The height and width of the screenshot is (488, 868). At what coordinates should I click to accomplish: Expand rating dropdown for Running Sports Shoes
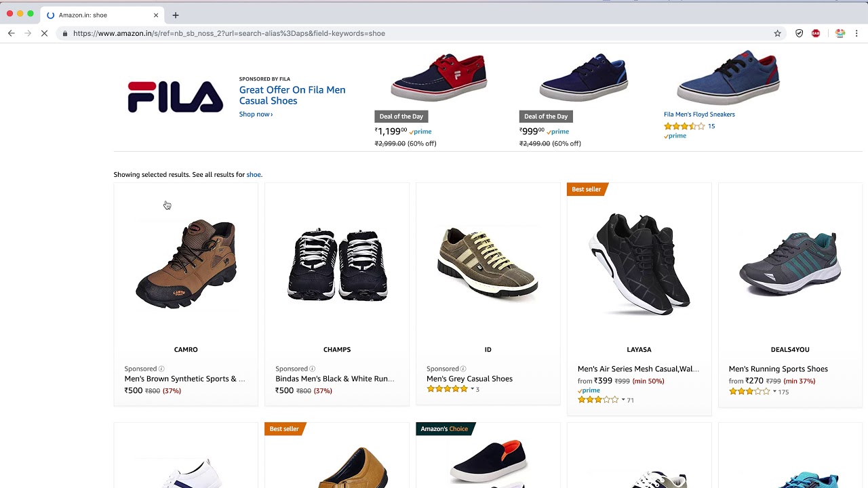point(774,391)
